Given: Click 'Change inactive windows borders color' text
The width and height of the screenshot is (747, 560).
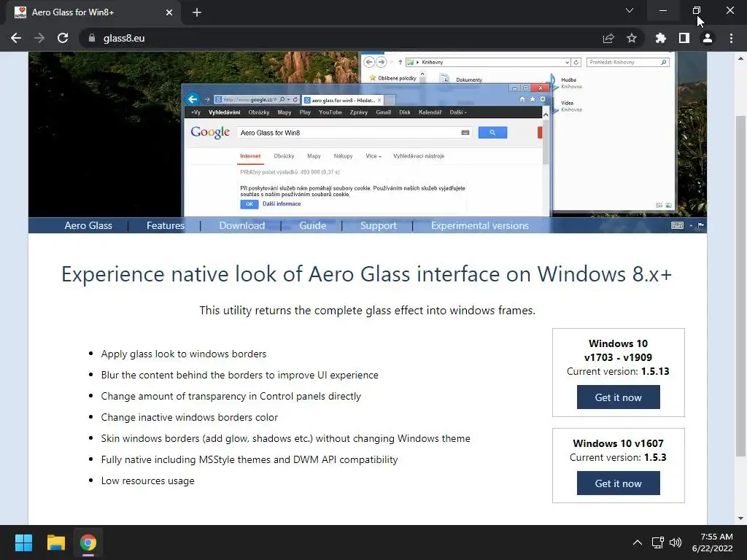Looking at the screenshot, I should (189, 417).
